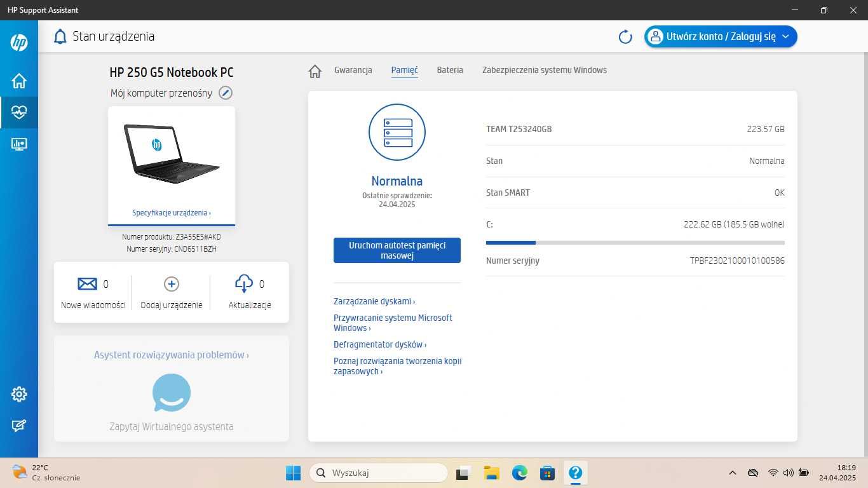Click the Wi-Fi icon in the system tray

773,473
